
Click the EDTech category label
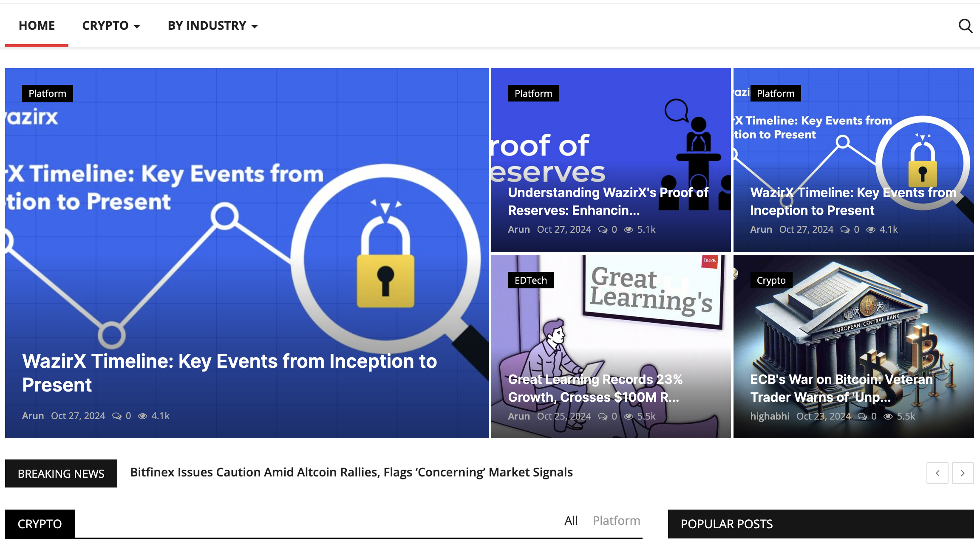pos(531,280)
